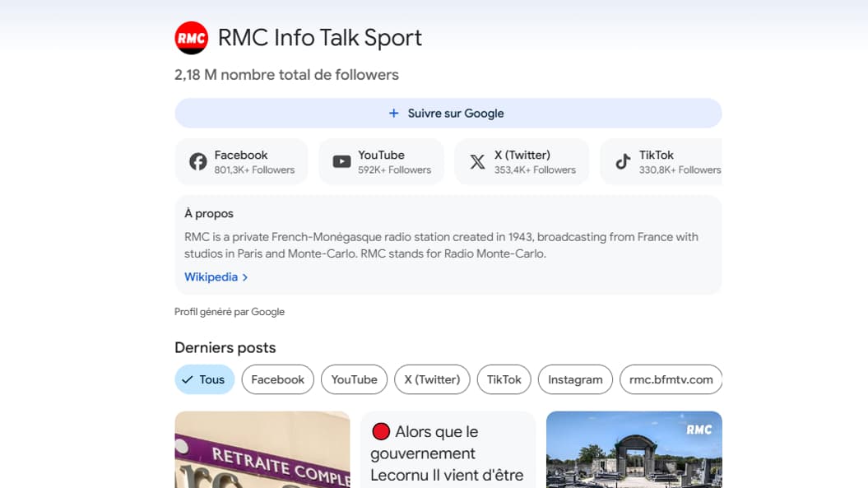Viewport: 868px width, 488px height.
Task: Filter latest posts by YouTube
Action: [x=354, y=379]
